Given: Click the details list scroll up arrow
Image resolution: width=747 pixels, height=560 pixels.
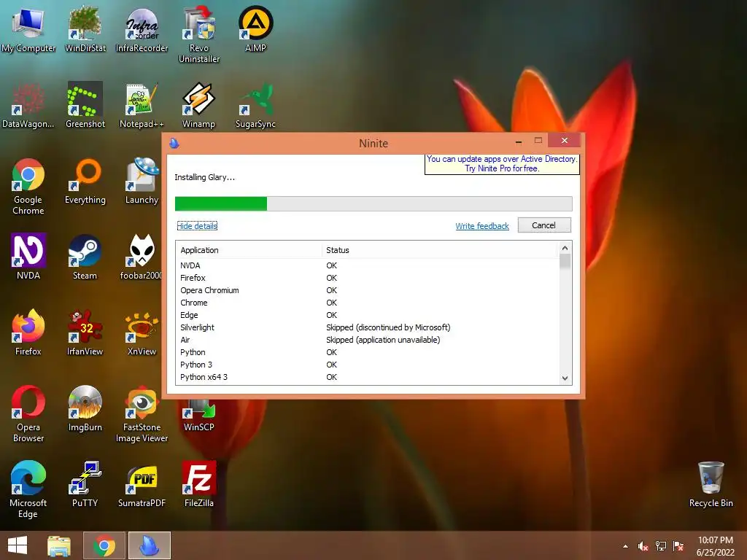Looking at the screenshot, I should 565,248.
